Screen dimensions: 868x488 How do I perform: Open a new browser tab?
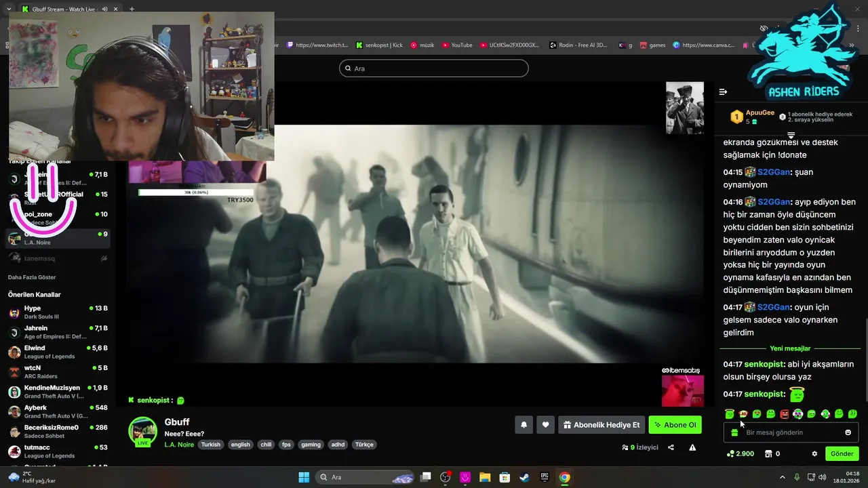pos(132,9)
